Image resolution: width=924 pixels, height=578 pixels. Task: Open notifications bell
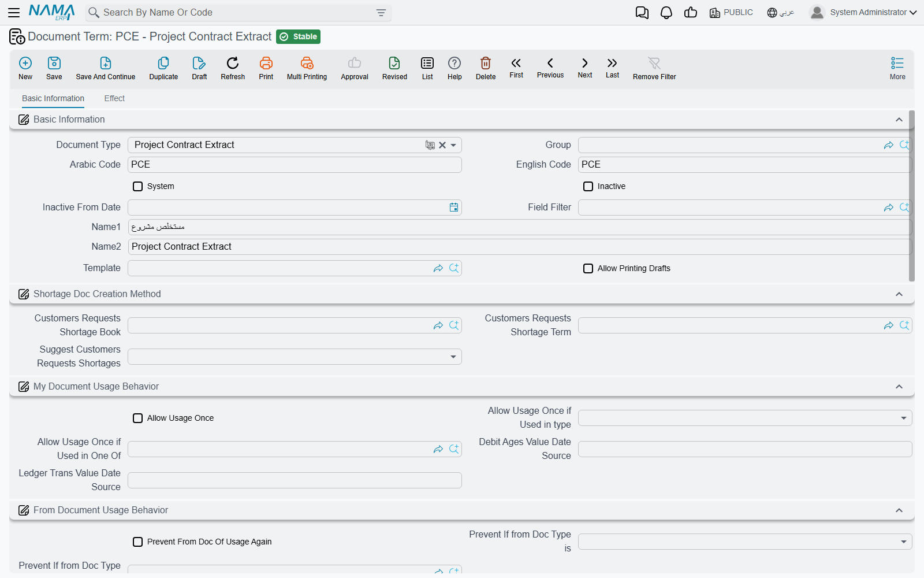[x=666, y=13]
